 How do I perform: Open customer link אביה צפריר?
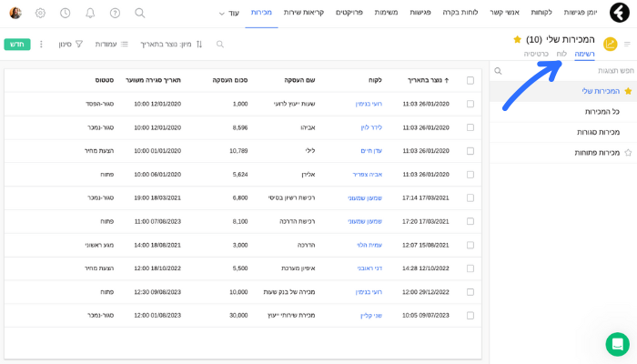point(368,175)
